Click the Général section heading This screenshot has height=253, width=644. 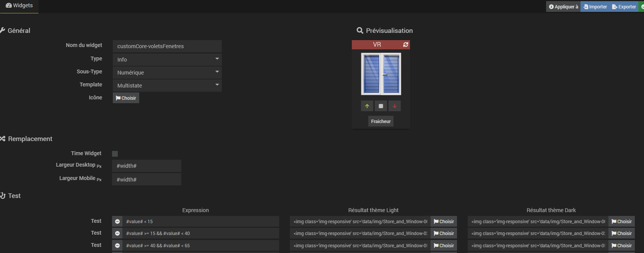coord(15,31)
